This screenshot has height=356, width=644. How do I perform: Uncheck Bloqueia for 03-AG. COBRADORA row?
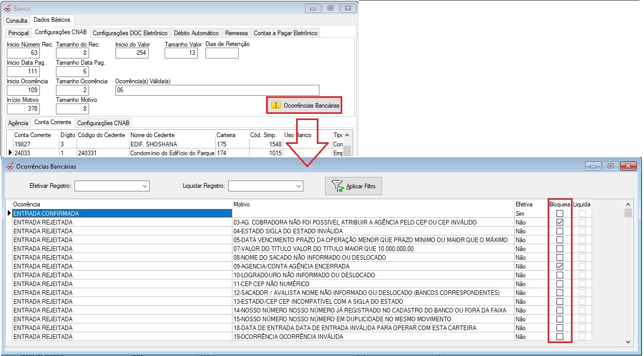click(x=560, y=222)
